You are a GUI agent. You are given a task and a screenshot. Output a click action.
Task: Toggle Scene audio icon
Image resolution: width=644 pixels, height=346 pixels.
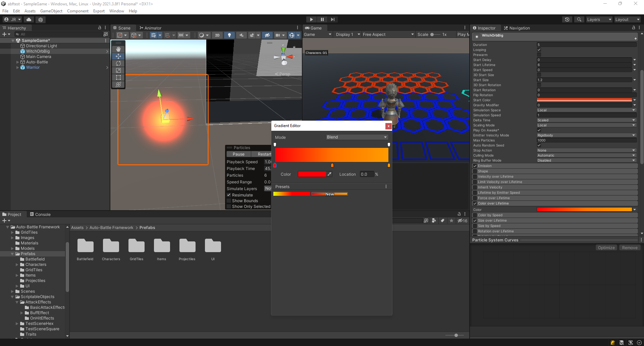pos(241,35)
